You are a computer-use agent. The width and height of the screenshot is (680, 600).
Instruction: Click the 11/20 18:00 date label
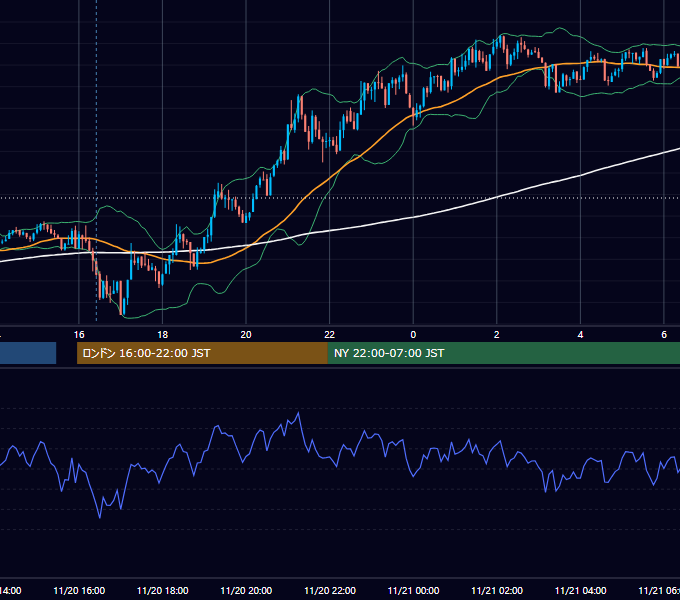click(x=163, y=591)
